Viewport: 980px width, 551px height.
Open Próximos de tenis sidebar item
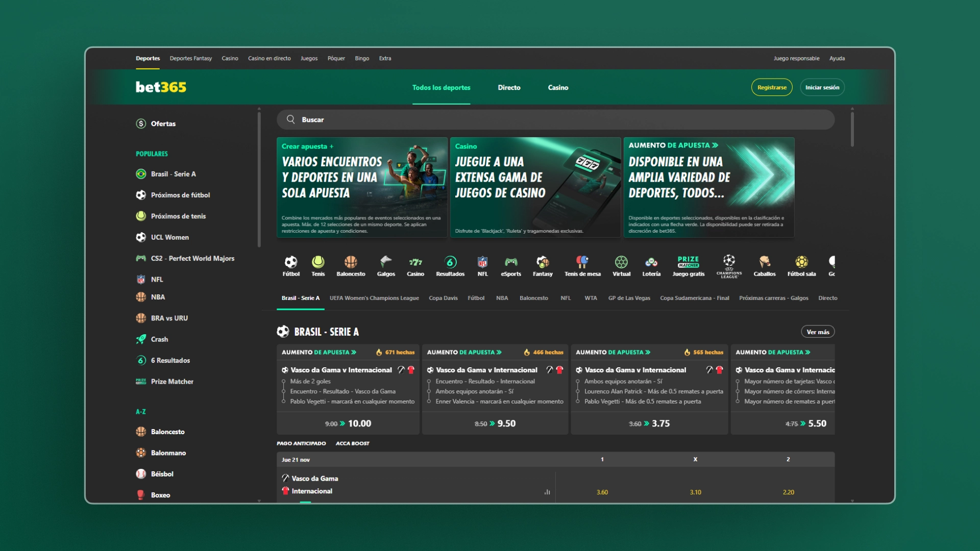pyautogui.click(x=171, y=216)
